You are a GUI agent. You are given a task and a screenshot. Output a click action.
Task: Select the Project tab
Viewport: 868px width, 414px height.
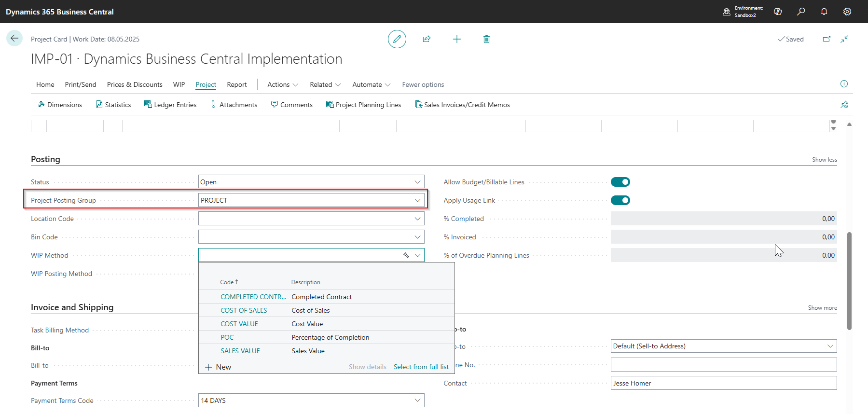click(x=206, y=84)
